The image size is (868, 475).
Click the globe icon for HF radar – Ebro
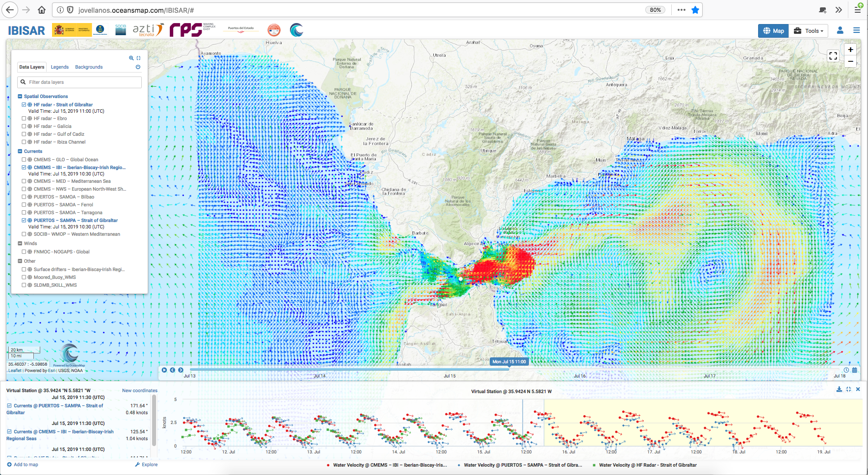[x=30, y=119]
